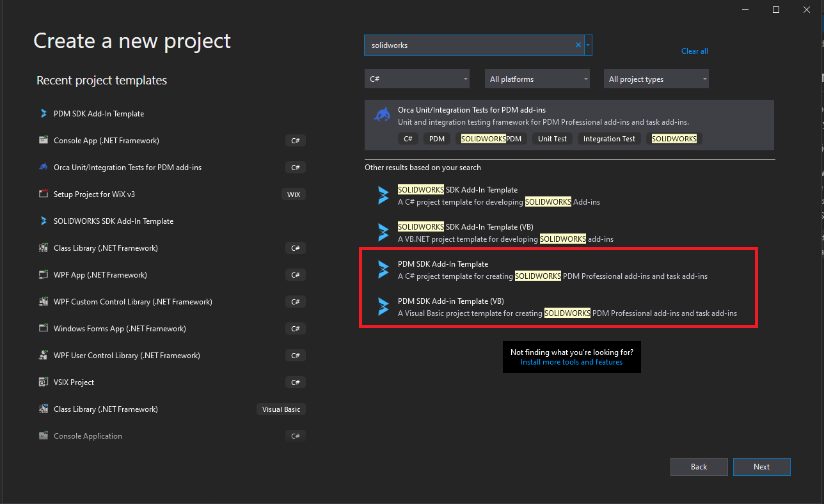This screenshot has height=504, width=824.
Task: Click the VSIX Project recent template icon
Action: (44, 382)
